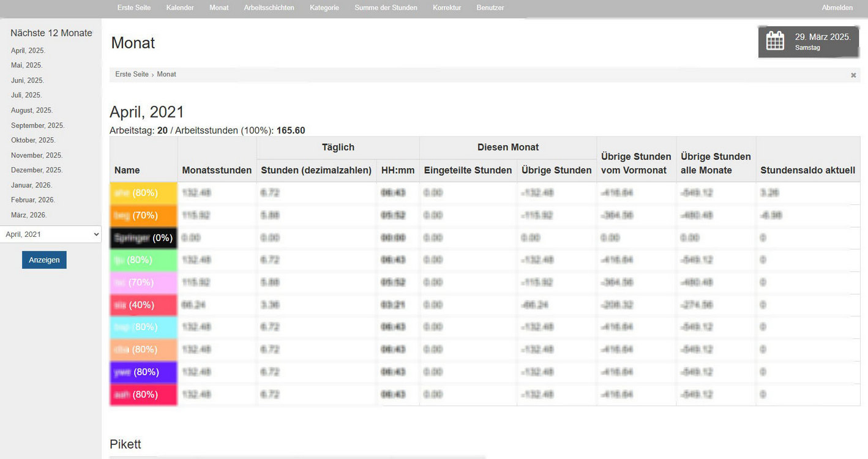
Task: Select Juli, 2025 in the sidebar
Action: [26, 95]
